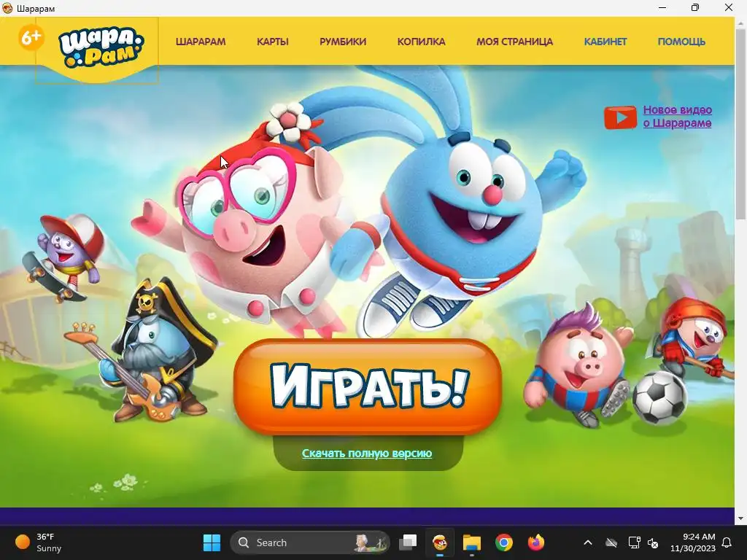Click the network display tray icon
Screen dimensions: 747x560
(634, 542)
